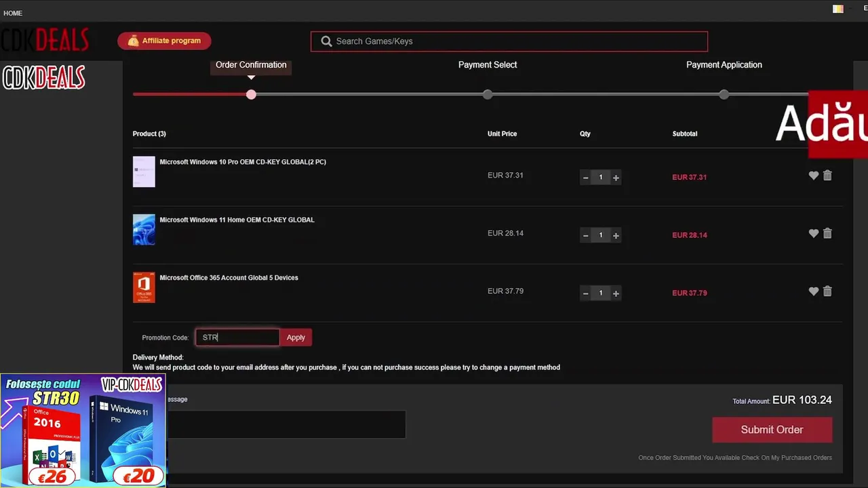Click the Payment Select progress marker

[x=488, y=94]
